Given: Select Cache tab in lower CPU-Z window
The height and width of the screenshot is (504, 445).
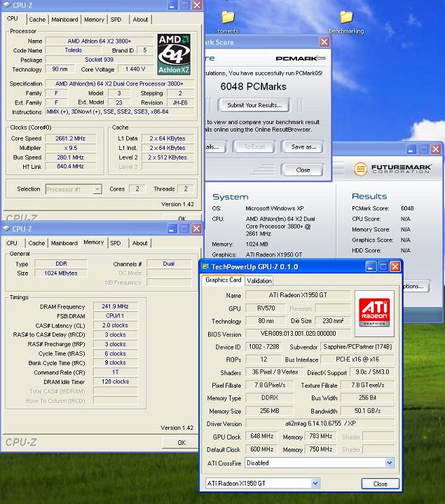Looking at the screenshot, I should tap(36, 243).
